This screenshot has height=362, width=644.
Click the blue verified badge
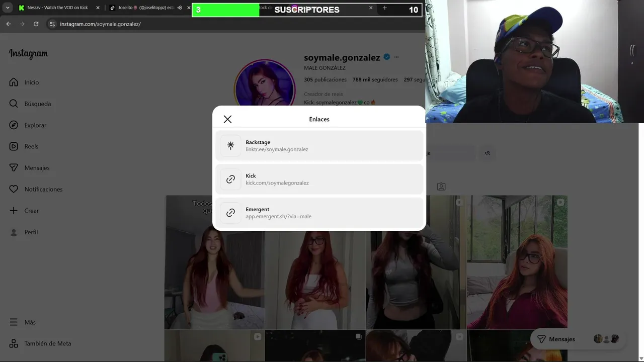pos(387,57)
